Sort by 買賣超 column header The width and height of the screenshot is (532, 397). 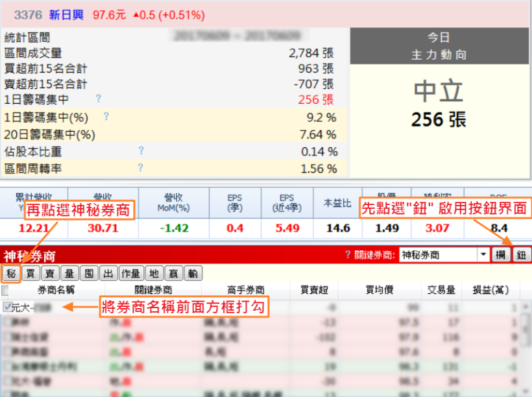(314, 290)
